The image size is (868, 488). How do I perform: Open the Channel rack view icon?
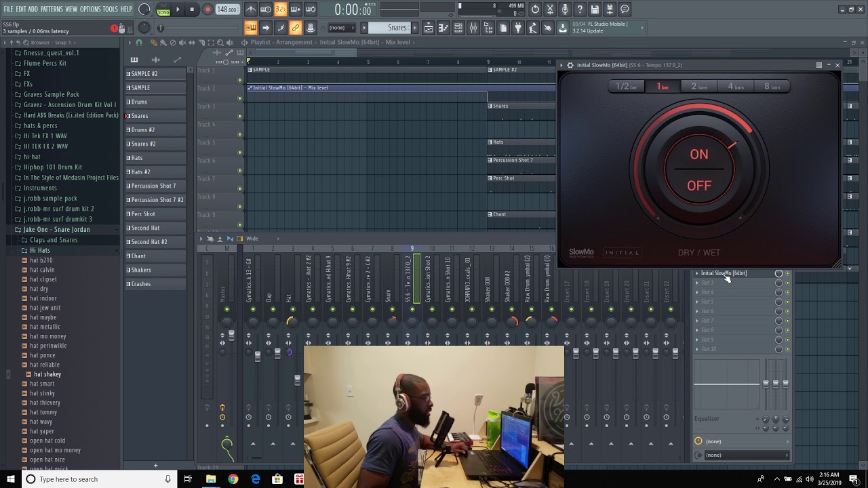click(x=458, y=28)
